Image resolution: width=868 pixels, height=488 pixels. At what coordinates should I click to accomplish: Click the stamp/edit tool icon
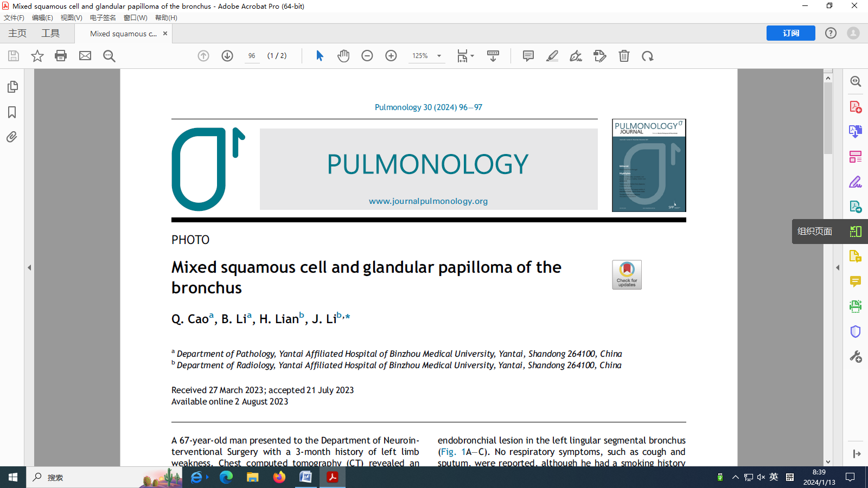coord(600,56)
